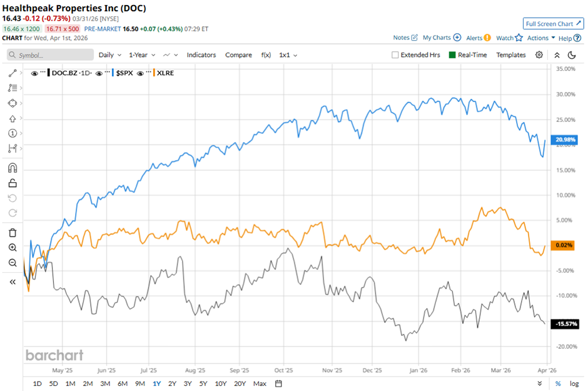
Task: Collapse the chart header with double chevron
Action: coord(557,55)
